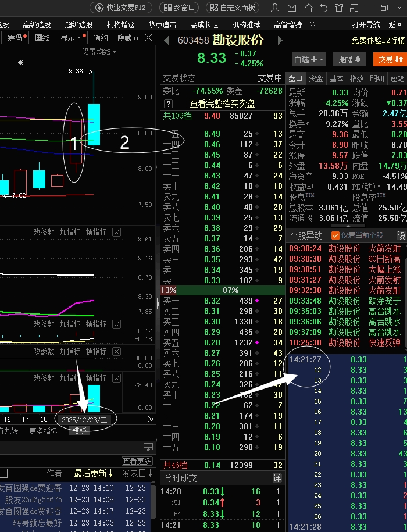The width and height of the screenshot is (407, 532).
Task: Select the 盘口 tab
Action: tap(295, 78)
